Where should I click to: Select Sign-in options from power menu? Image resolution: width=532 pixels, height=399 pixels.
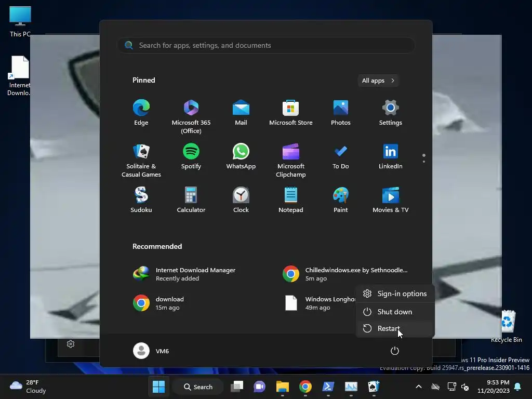coord(395,294)
